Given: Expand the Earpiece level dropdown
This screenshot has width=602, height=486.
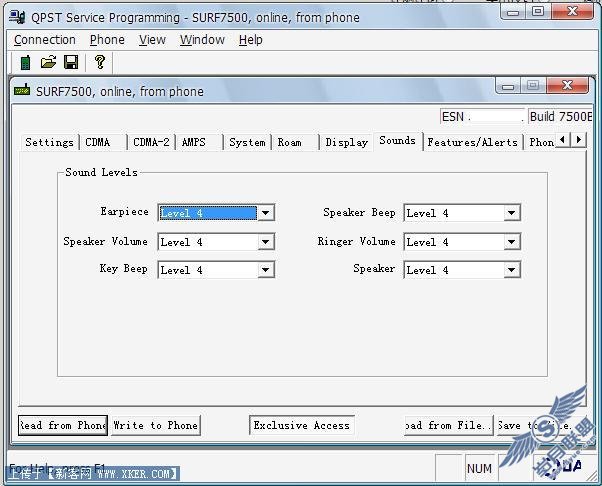Looking at the screenshot, I should pos(265,213).
